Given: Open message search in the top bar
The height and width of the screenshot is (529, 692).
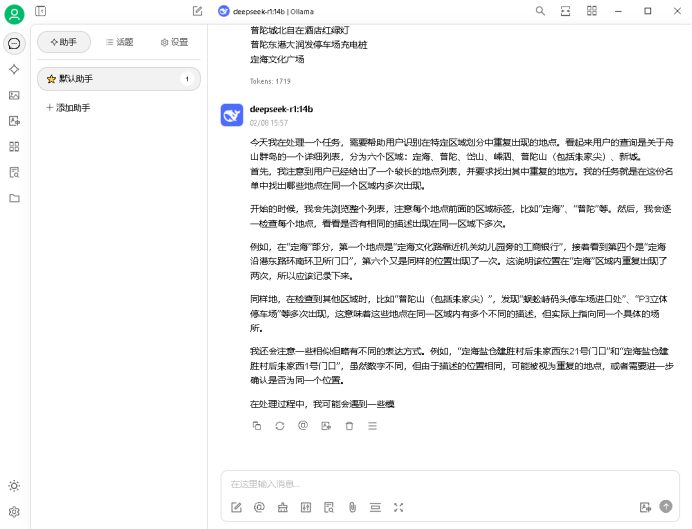Looking at the screenshot, I should tap(540, 11).
